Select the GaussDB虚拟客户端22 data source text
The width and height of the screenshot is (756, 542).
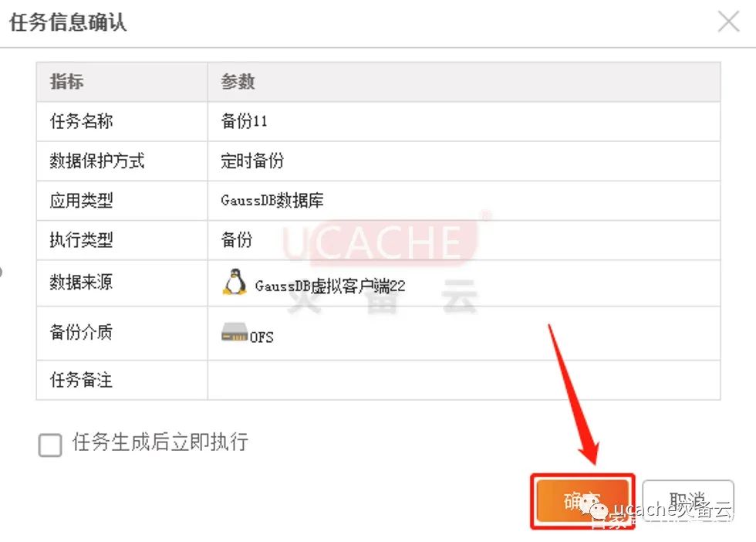[x=330, y=286]
